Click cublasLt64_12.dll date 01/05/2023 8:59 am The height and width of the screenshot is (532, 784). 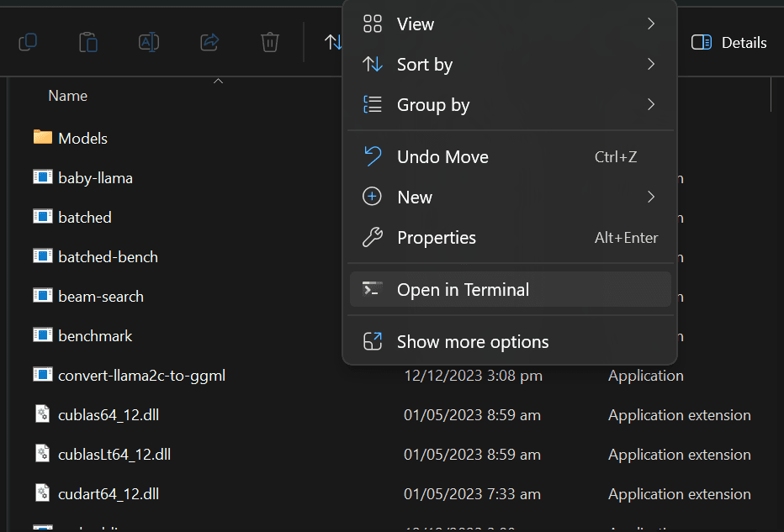coord(472,454)
